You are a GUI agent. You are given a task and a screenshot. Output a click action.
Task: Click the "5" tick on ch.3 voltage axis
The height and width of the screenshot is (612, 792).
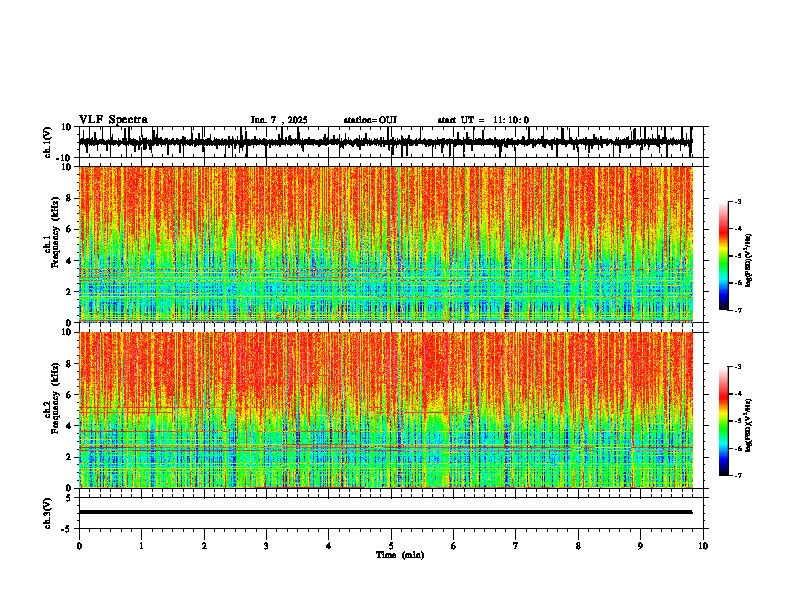70,498
